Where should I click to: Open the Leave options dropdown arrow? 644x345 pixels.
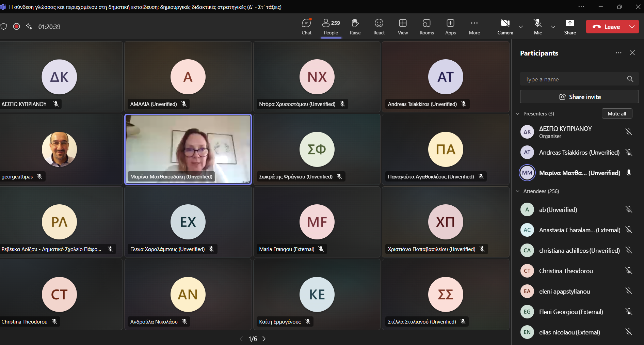coord(632,27)
